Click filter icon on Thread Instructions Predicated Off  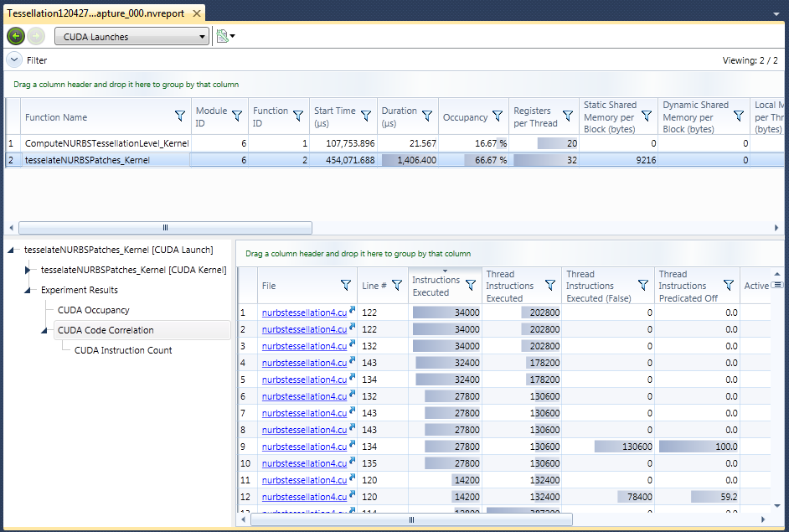(728, 286)
